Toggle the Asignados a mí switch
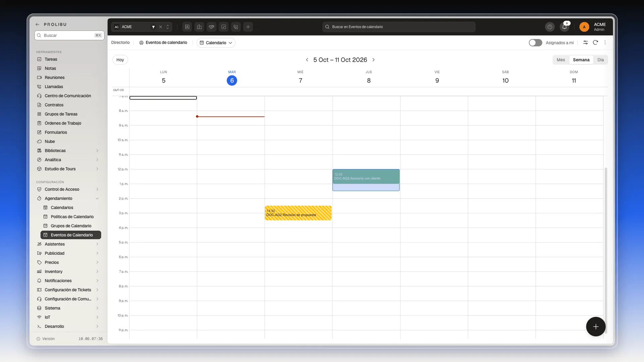The image size is (644, 362). tap(535, 43)
